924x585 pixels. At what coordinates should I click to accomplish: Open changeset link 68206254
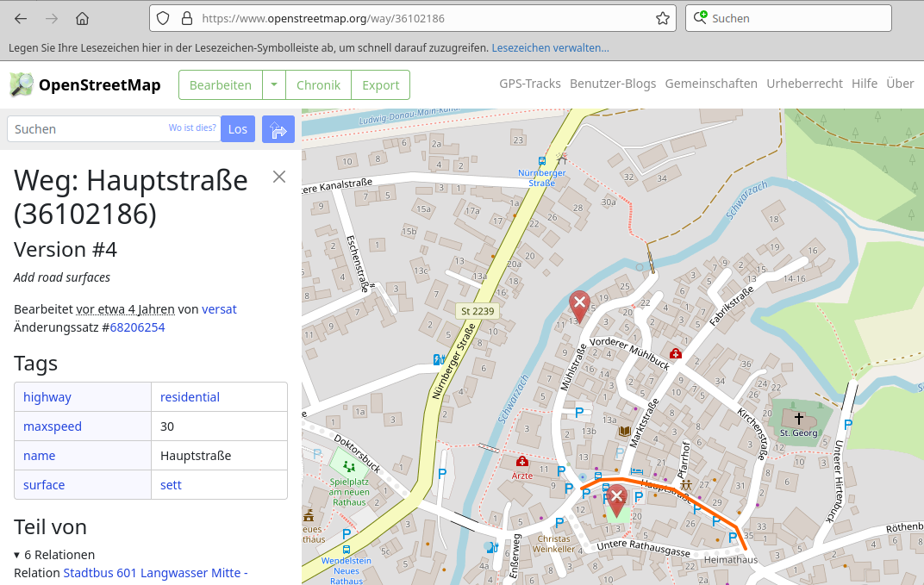pyautogui.click(x=137, y=327)
